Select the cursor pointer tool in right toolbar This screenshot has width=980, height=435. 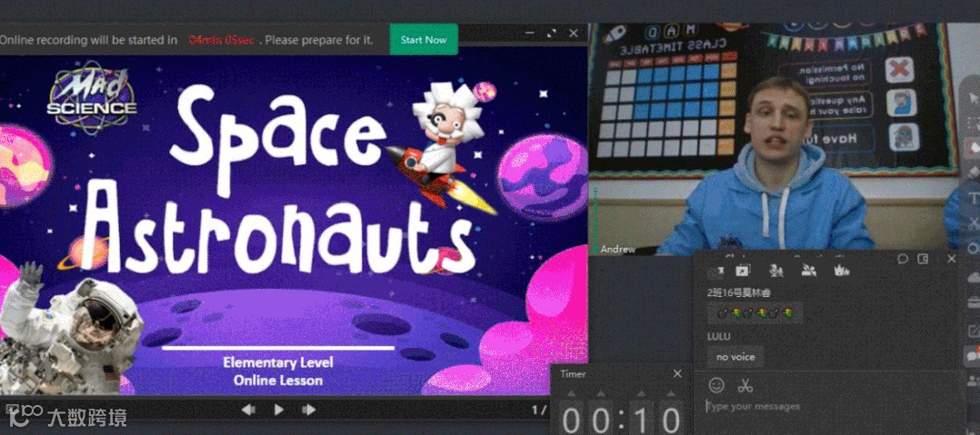pyautogui.click(x=973, y=99)
